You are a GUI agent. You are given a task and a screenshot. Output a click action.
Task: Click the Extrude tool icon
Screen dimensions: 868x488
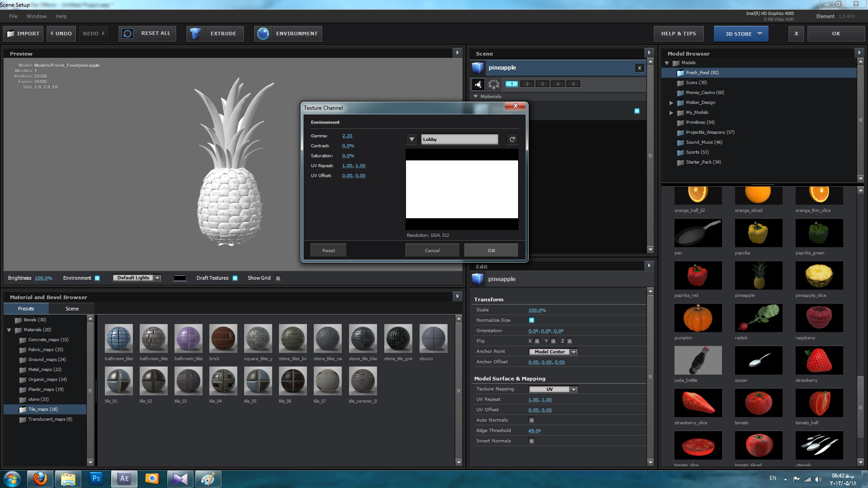click(196, 33)
